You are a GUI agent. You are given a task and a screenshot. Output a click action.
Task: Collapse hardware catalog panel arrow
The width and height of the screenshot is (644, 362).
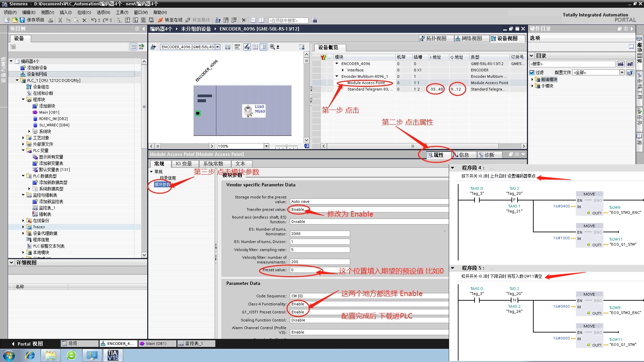(x=632, y=29)
